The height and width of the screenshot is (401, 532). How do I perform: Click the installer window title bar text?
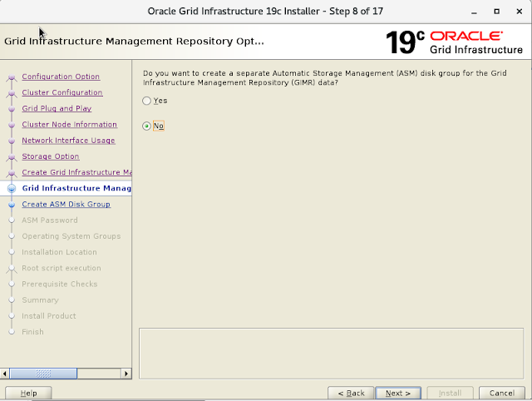(265, 11)
